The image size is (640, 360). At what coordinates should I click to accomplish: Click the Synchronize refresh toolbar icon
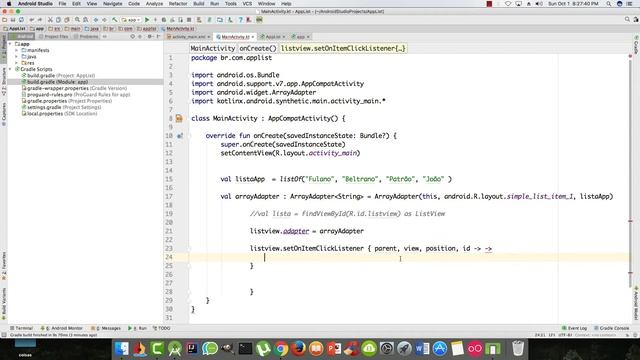coord(21,20)
